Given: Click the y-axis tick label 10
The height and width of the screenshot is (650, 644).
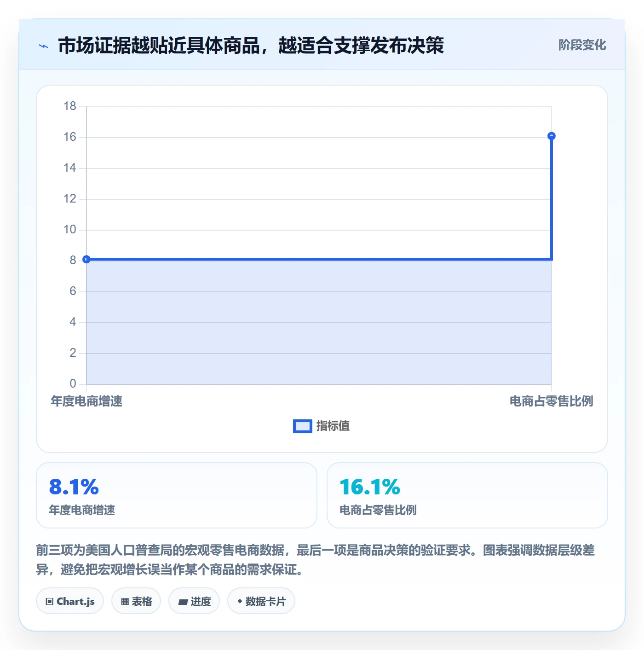Looking at the screenshot, I should pos(70,230).
